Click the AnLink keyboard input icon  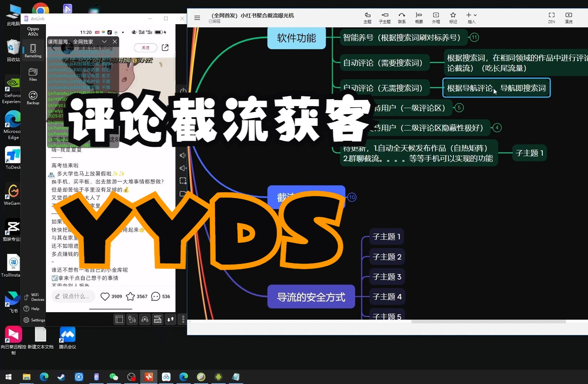158,320
